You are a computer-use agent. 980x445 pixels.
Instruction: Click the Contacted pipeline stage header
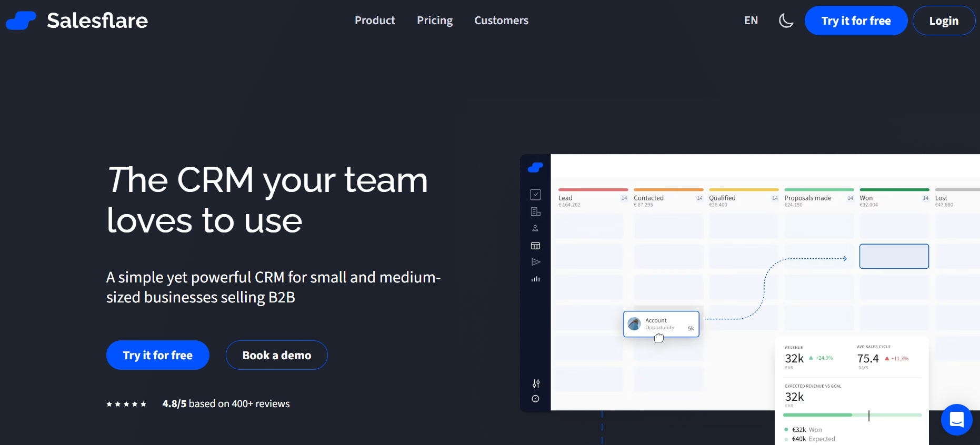[x=668, y=198]
